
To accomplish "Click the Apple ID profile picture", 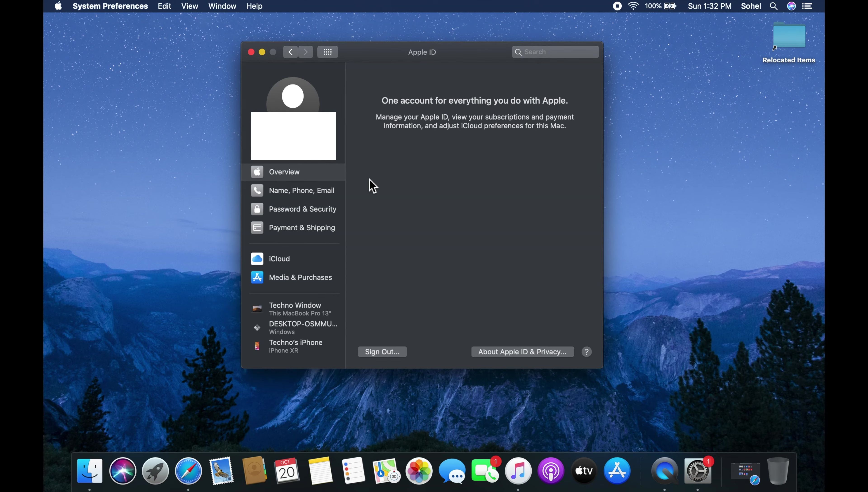I will 293,95.
